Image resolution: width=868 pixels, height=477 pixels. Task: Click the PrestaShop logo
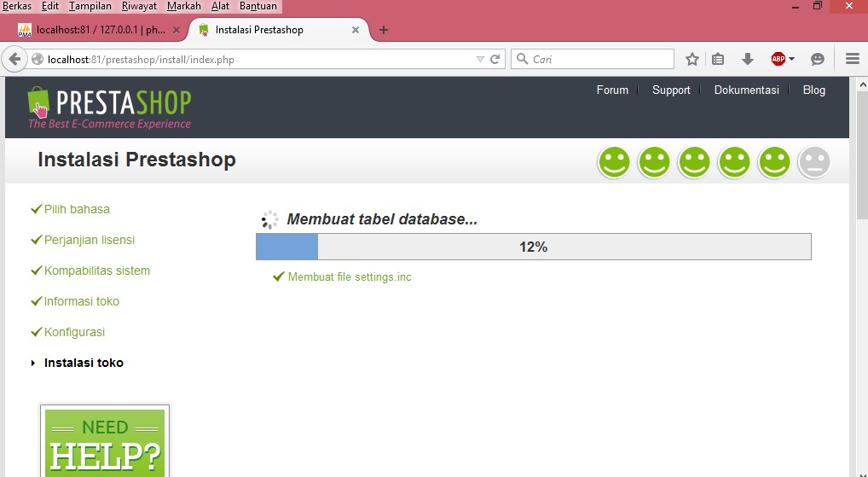pyautogui.click(x=109, y=108)
